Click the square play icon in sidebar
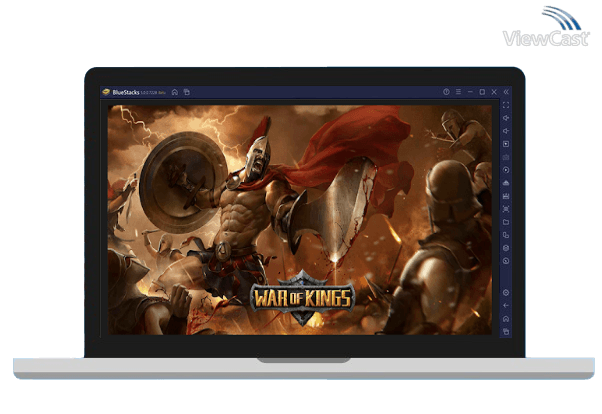 [x=506, y=144]
